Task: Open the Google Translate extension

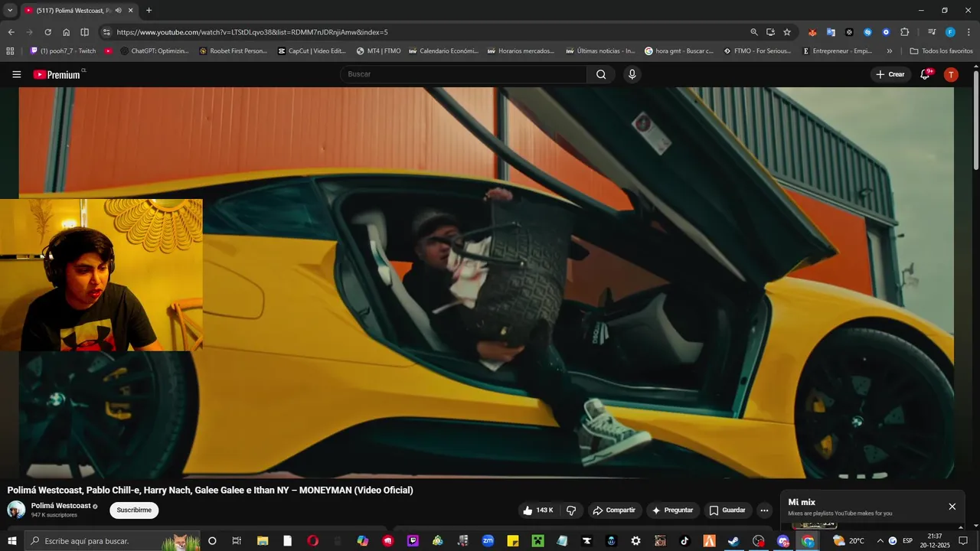Action: pyautogui.click(x=831, y=32)
